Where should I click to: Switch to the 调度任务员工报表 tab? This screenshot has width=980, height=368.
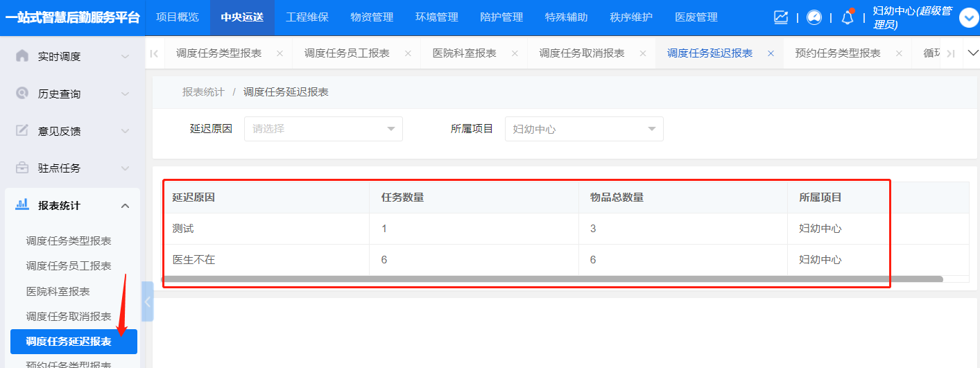[347, 53]
